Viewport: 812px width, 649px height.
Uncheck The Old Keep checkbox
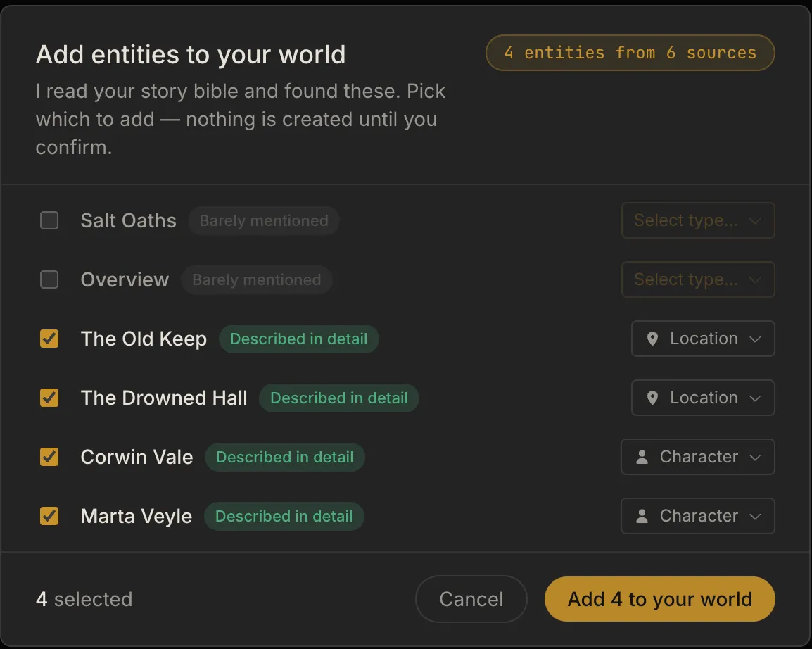[x=49, y=339]
